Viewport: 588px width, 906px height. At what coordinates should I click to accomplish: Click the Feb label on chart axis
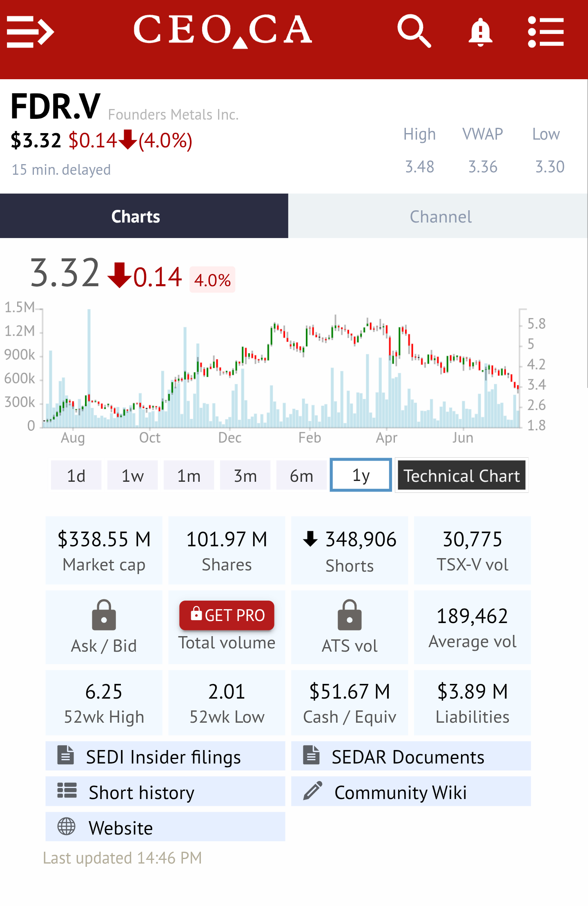point(310,438)
